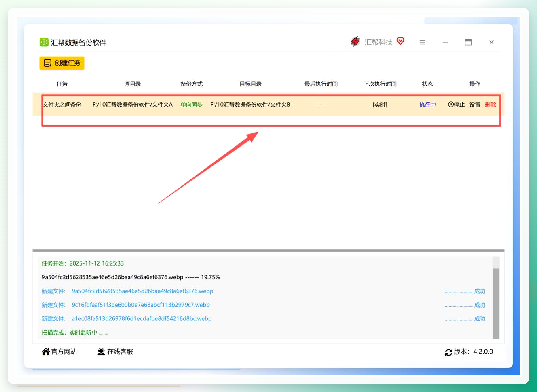Click the red heart diamond icon

(x=400, y=41)
